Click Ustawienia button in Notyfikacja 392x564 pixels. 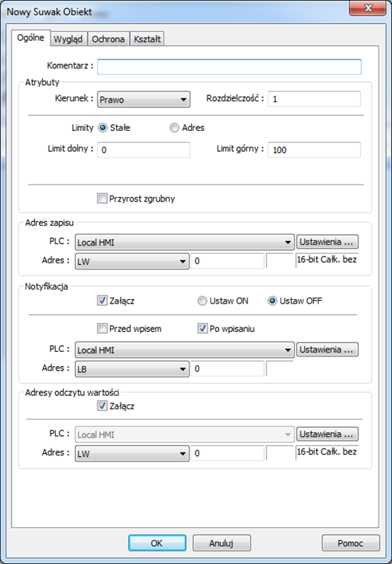327,350
